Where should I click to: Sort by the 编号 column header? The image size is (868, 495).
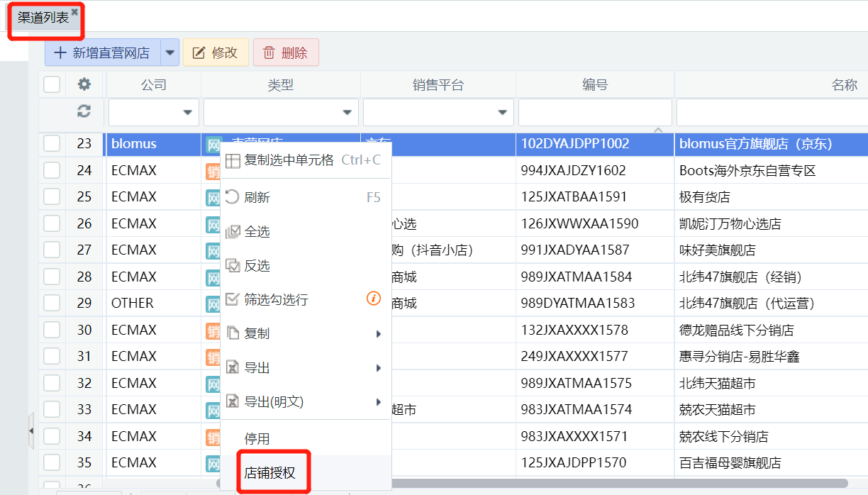[595, 85]
